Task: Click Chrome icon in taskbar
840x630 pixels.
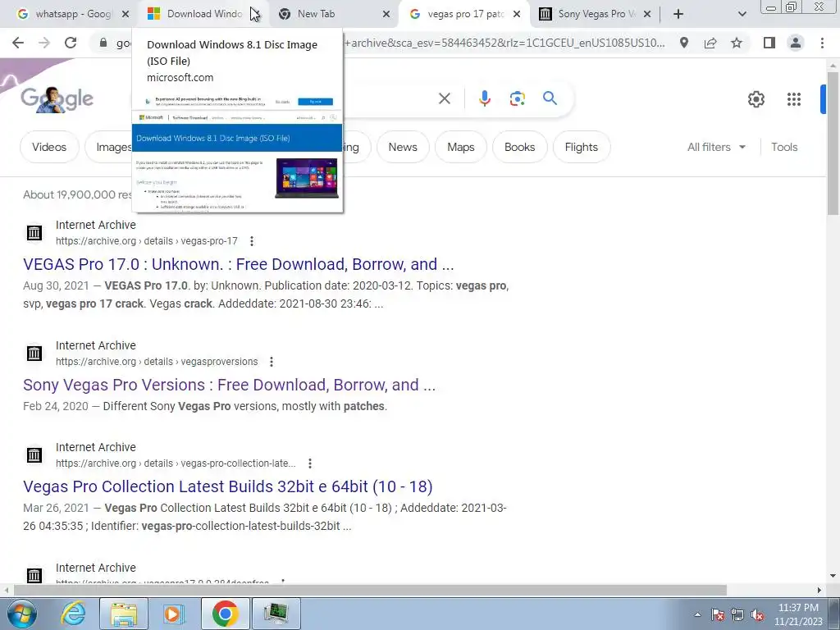Action: pyautogui.click(x=225, y=614)
